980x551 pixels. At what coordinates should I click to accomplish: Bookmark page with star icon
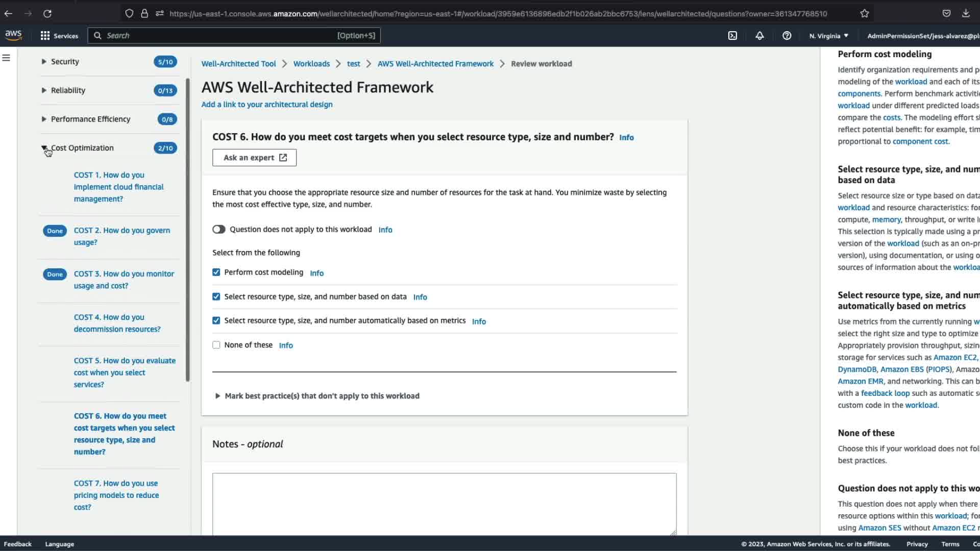[864, 14]
